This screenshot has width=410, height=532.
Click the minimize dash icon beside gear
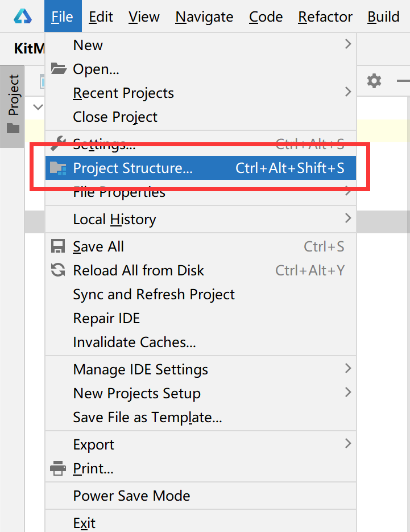403,81
